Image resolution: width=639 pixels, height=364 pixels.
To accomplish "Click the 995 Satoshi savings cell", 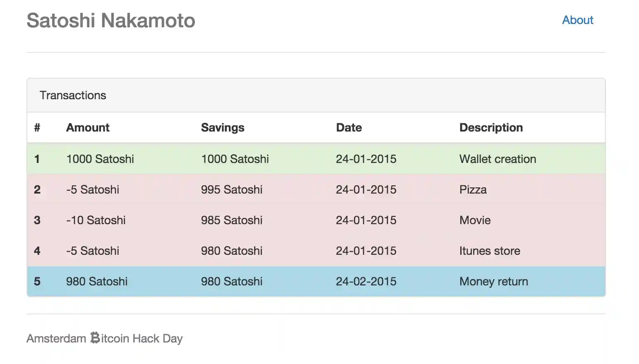I will [232, 189].
